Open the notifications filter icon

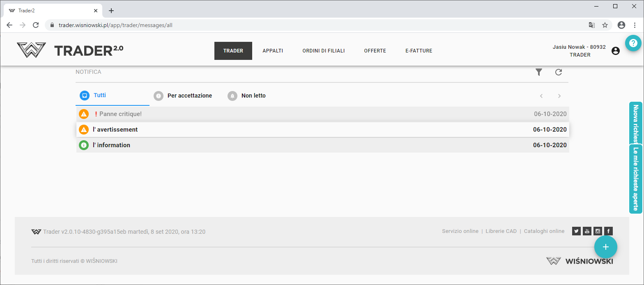click(x=539, y=72)
